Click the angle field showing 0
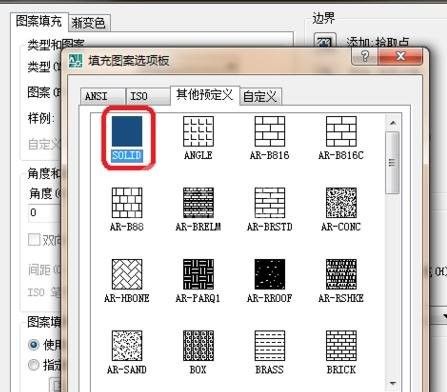 (44, 213)
